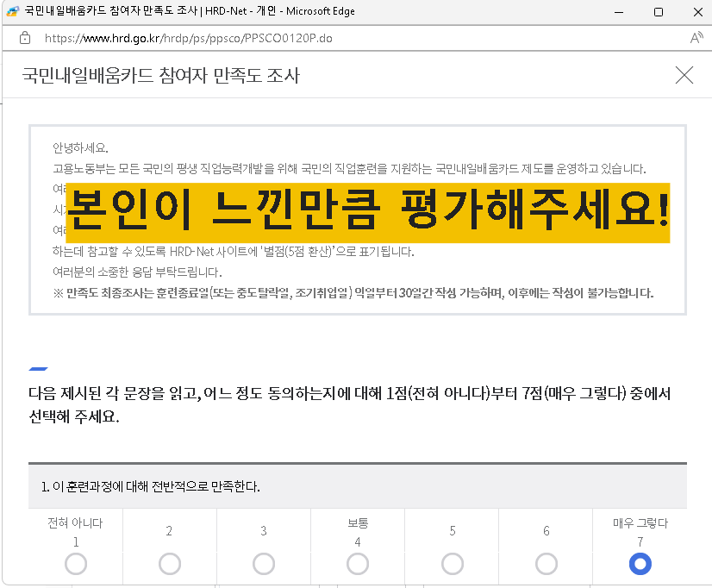Minimize the Edge window
Image resolution: width=712 pixels, height=588 pixels.
[619, 12]
